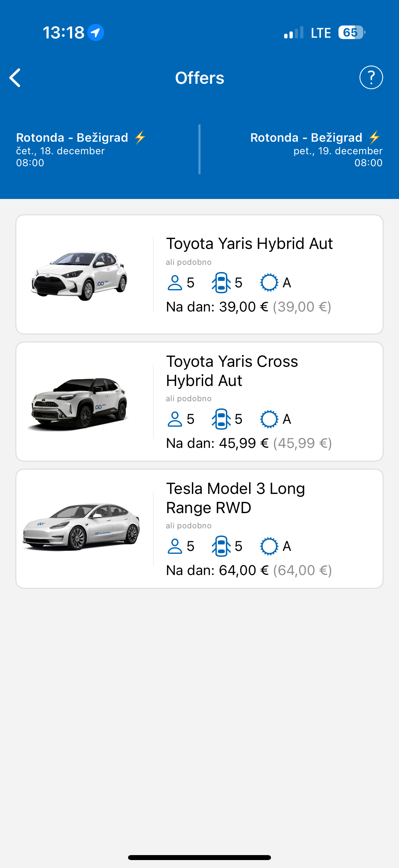Screen dimensions: 399x868
Task: Tap the Yaris Cross car image
Action: click(79, 404)
